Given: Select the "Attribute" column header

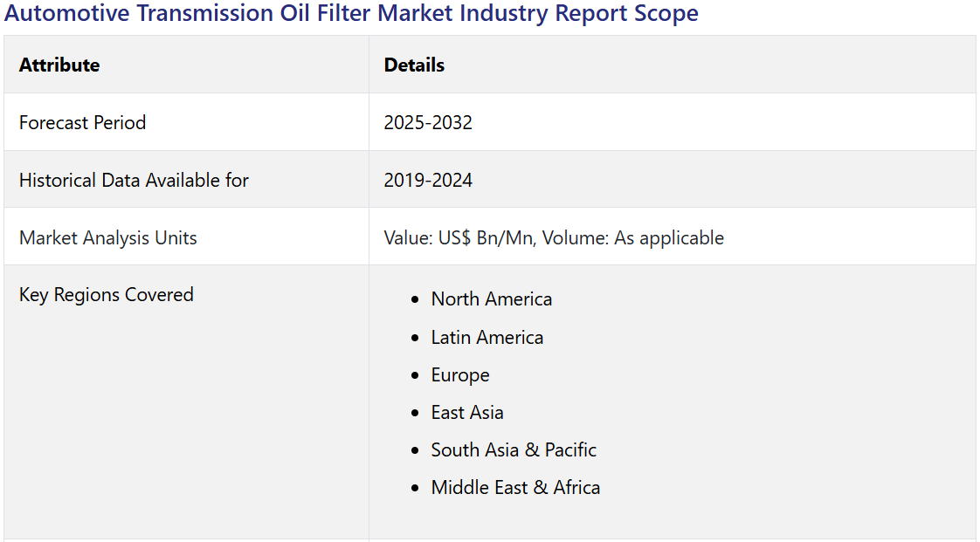Looking at the screenshot, I should coord(186,65).
